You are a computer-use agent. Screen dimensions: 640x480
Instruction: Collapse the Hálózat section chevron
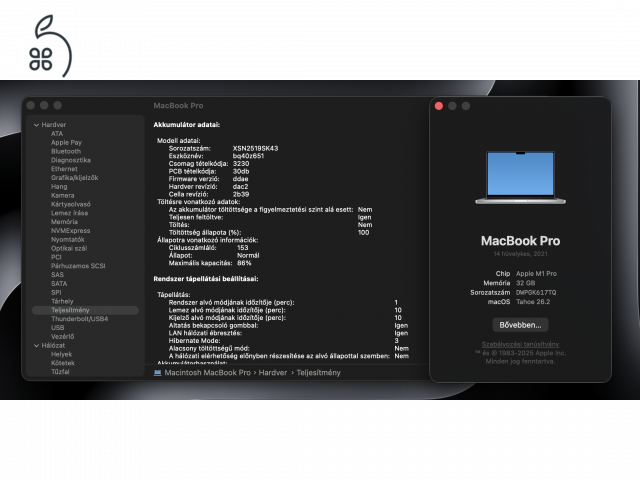pos(36,346)
